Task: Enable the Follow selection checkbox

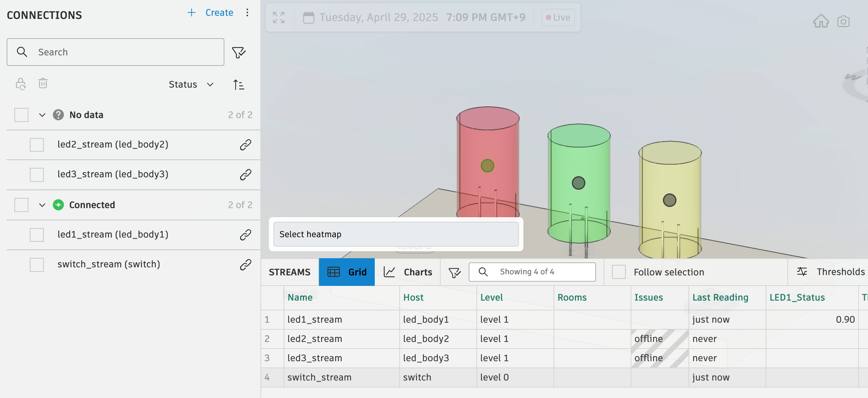Action: (619, 272)
